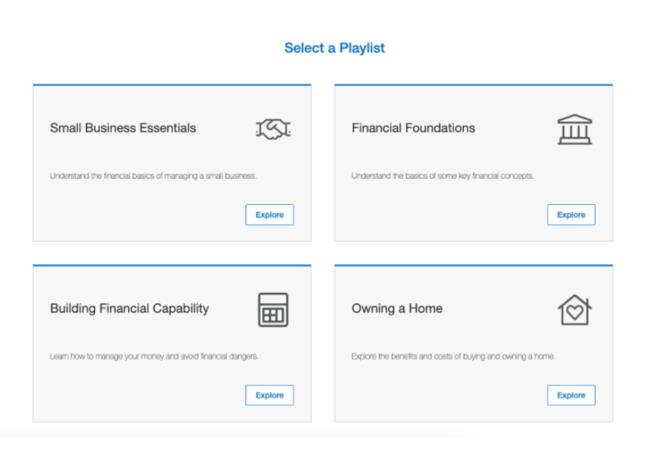Hit Explore on the Owning a Home card
Screen dimensions: 670x466
pyautogui.click(x=571, y=395)
